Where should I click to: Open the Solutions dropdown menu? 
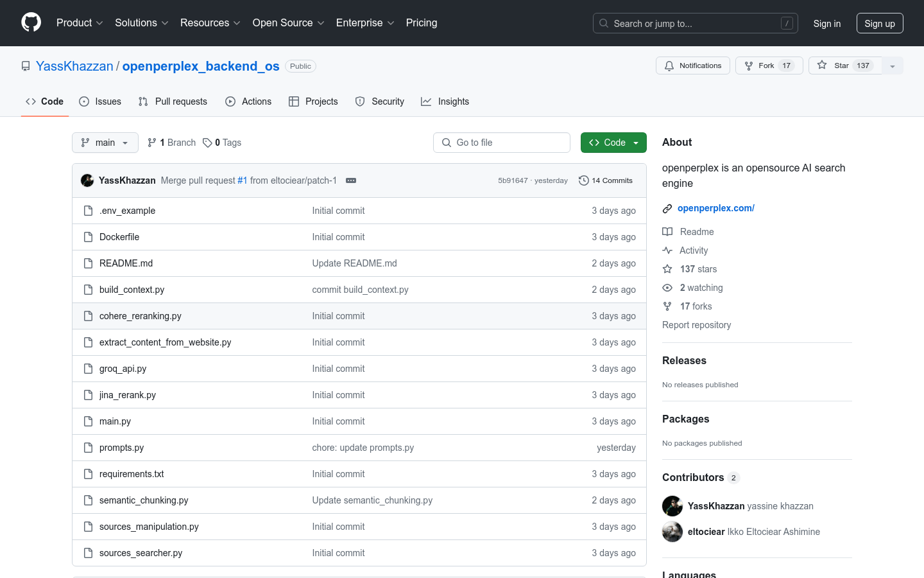[142, 22]
